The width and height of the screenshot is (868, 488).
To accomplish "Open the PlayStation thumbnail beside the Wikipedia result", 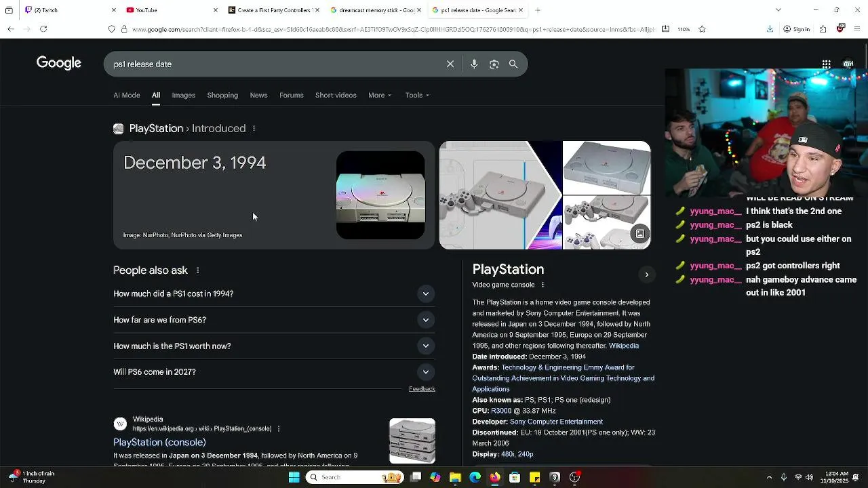I will [x=412, y=441].
